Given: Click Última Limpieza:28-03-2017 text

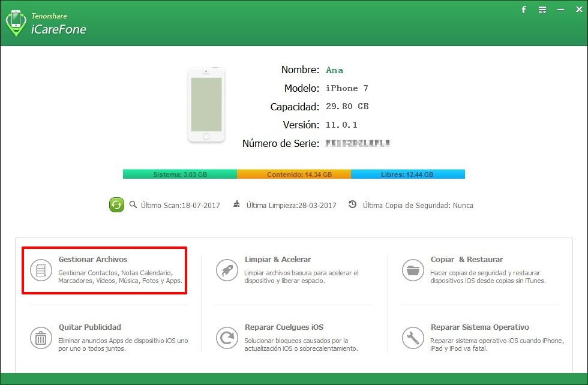Looking at the screenshot, I should pos(292,206).
